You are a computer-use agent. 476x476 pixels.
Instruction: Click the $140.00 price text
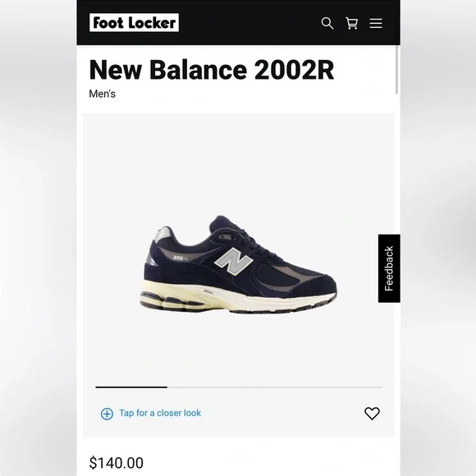117,463
